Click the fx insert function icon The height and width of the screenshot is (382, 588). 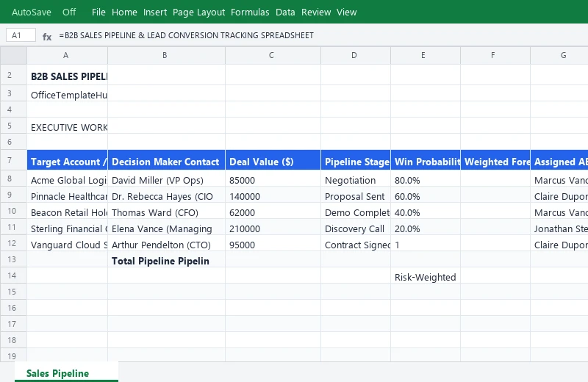[x=47, y=36]
